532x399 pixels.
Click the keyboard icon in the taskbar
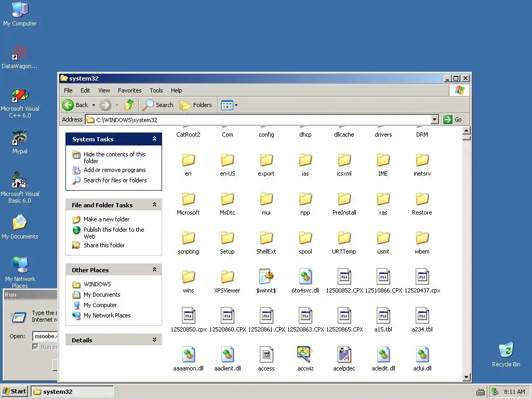click(x=481, y=392)
